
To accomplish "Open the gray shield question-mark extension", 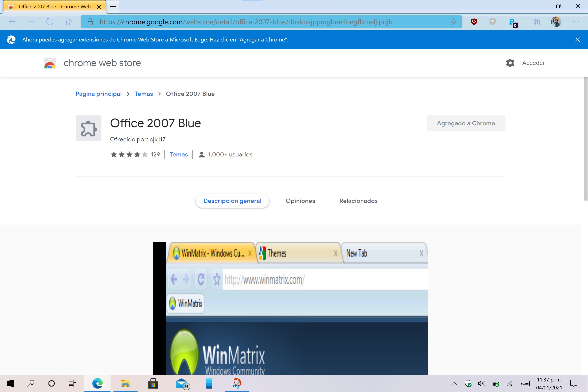I will pyautogui.click(x=493, y=22).
